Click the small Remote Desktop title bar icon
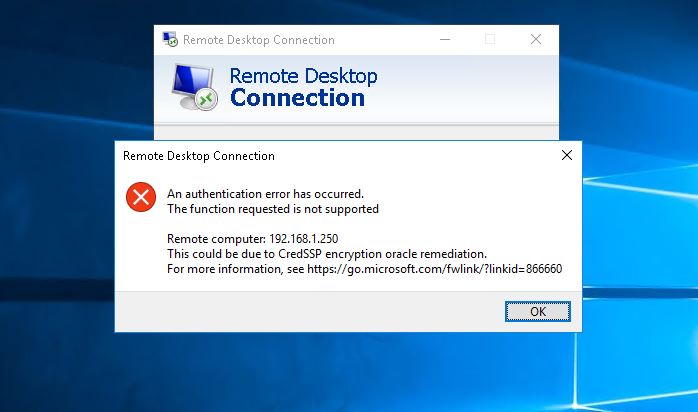698x412 pixels. pyautogui.click(x=171, y=40)
